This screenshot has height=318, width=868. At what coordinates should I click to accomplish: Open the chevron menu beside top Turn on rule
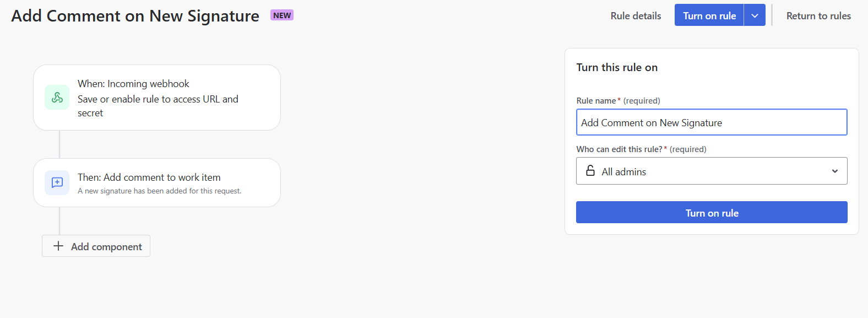pos(755,15)
